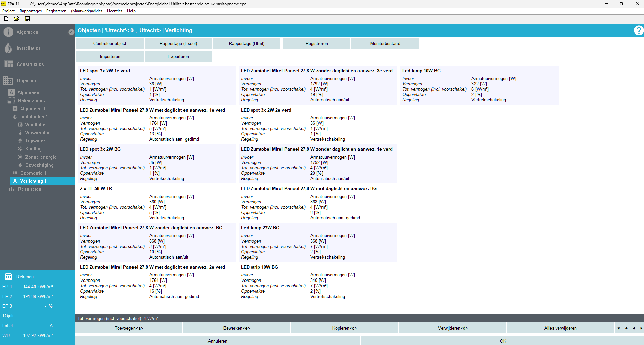Click the Save diskette icon

[x=27, y=19]
